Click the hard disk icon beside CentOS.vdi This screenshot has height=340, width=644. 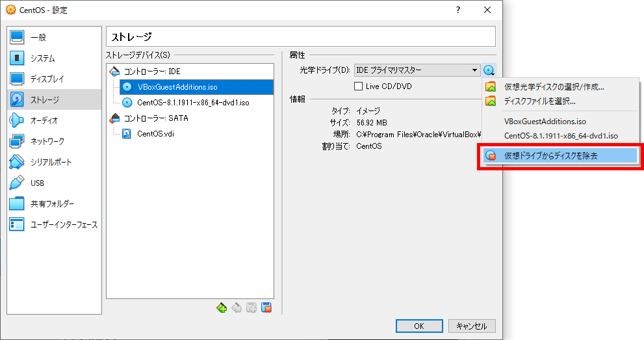coord(127,134)
